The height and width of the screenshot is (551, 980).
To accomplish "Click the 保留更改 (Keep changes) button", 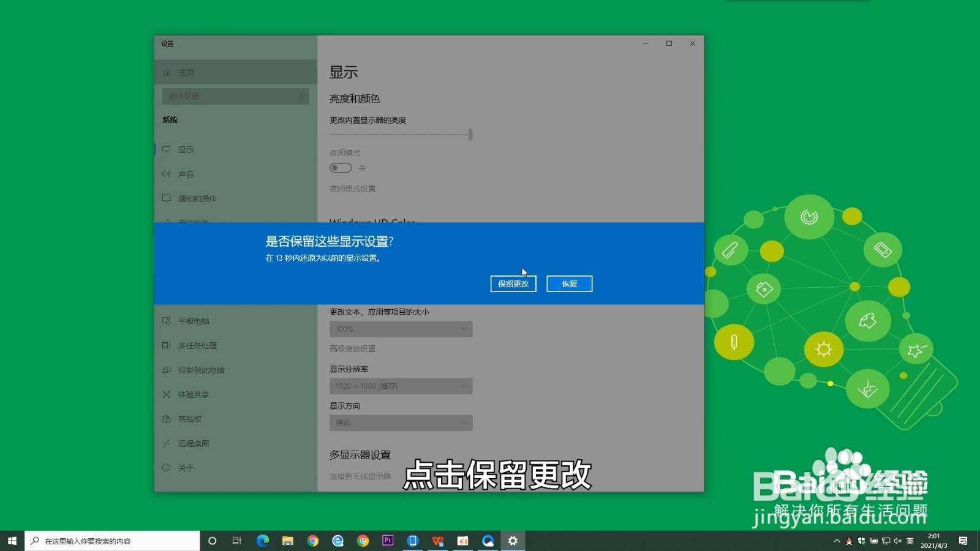I will coord(513,283).
